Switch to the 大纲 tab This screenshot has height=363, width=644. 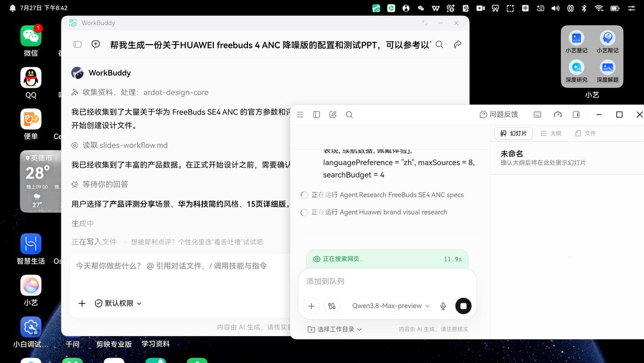coord(551,133)
